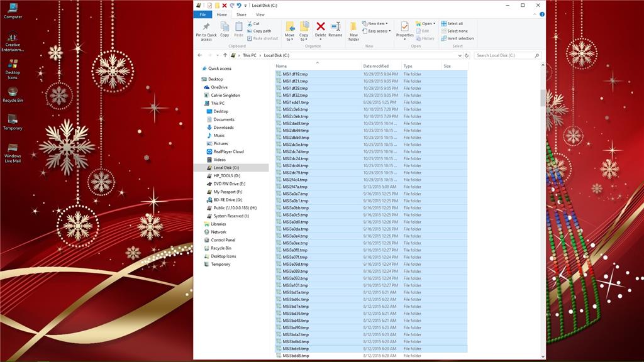644x362 pixels.
Task: Open Downloads in navigation pane
Action: [x=223, y=128]
